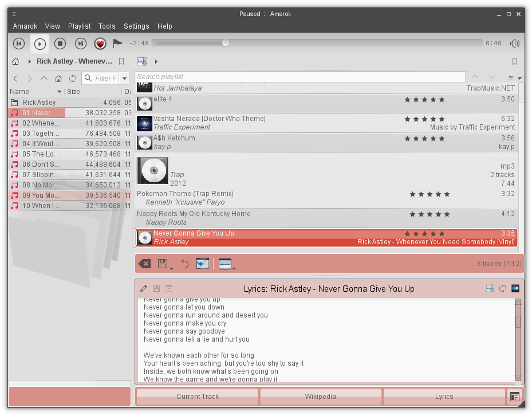Open the save playlist dropdown arrow

(171, 267)
